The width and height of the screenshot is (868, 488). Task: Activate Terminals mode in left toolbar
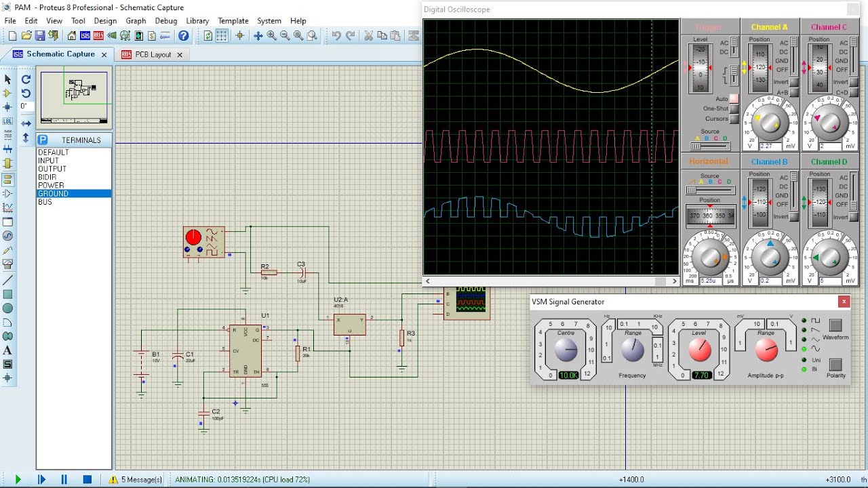point(7,180)
